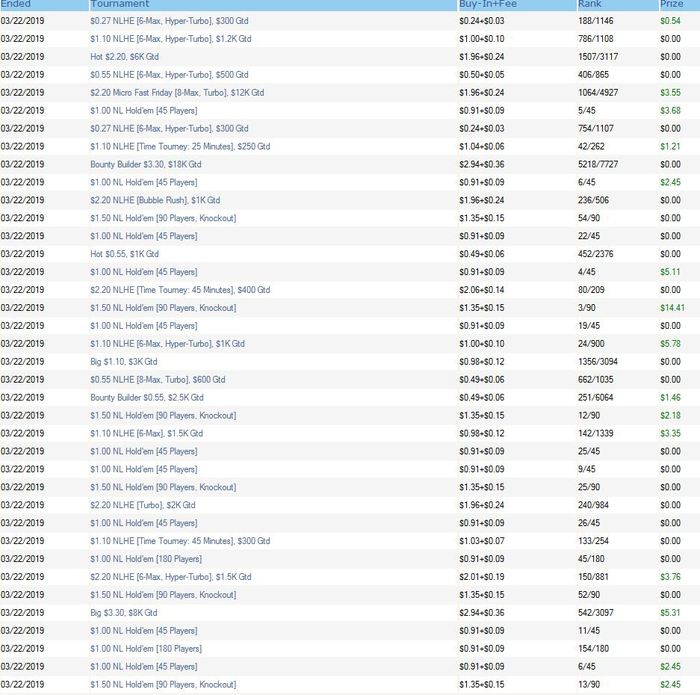Open $2.20 NLHE [Turbo], $2K Gtd
The image size is (700, 695).
pyautogui.click(x=143, y=505)
